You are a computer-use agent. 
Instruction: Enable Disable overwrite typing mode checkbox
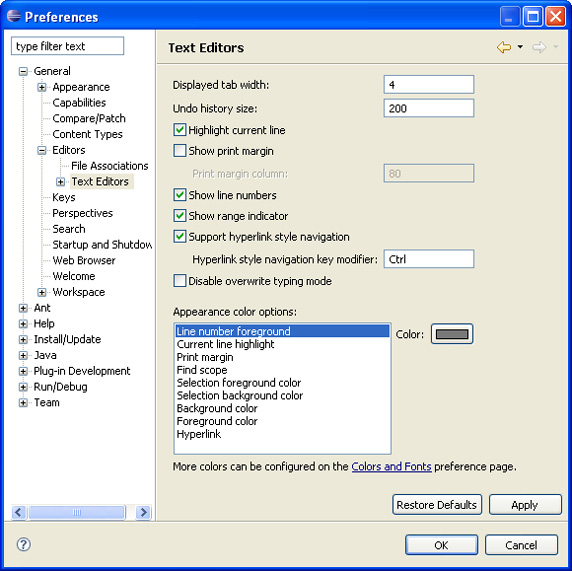[179, 281]
